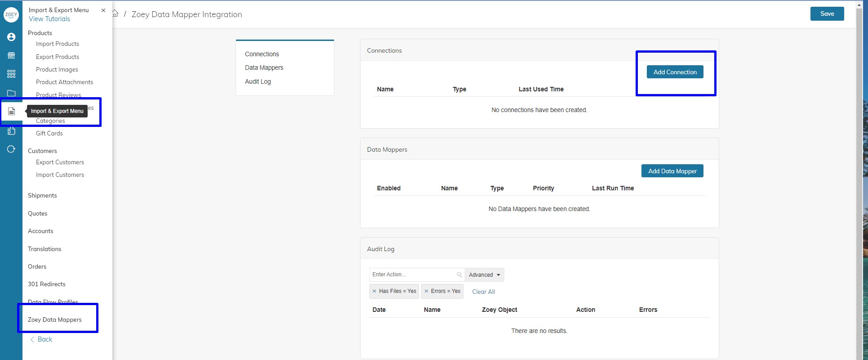This screenshot has height=360, width=868.
Task: Open the View Tutorials link
Action: tap(49, 19)
